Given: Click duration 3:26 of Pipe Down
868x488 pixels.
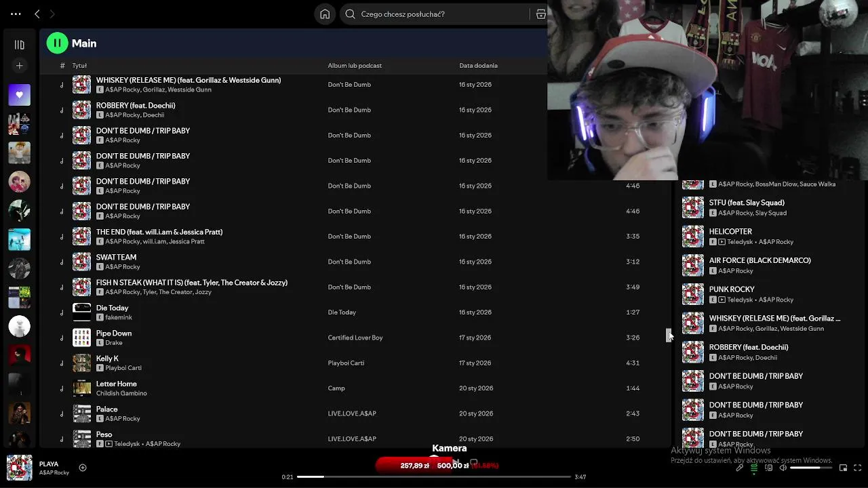Looking at the screenshot, I should click(633, 338).
